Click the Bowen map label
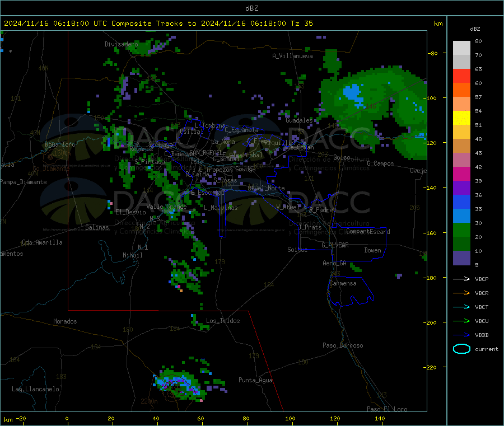Screen dimensions: 504x426 tap(372, 250)
